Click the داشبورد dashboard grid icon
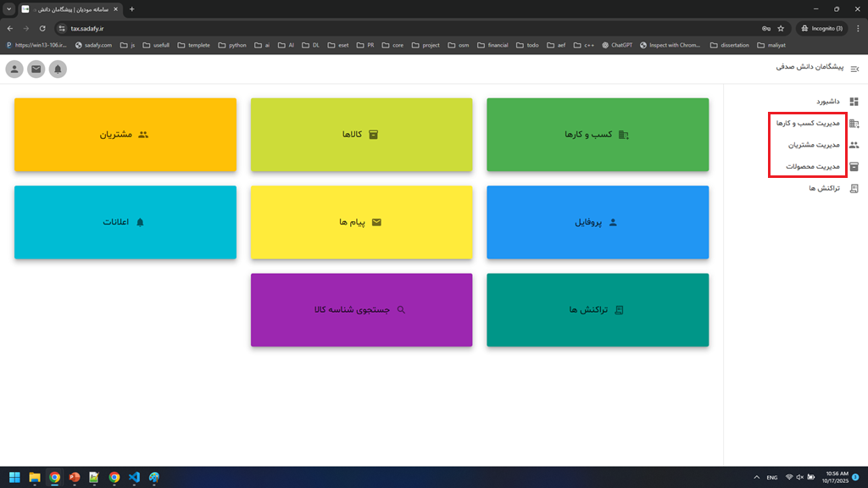This screenshot has height=488, width=868. (x=854, y=102)
